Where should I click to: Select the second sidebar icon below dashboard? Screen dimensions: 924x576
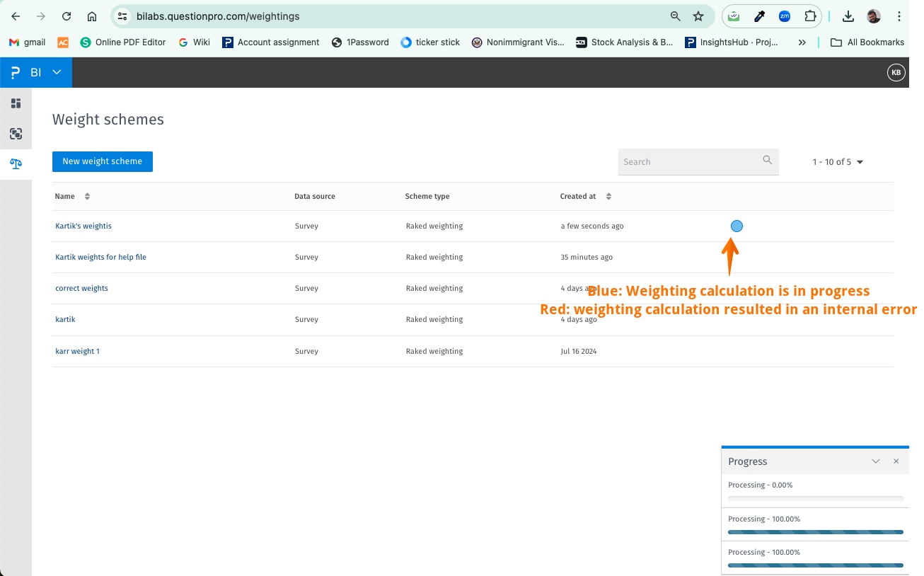[x=16, y=134]
